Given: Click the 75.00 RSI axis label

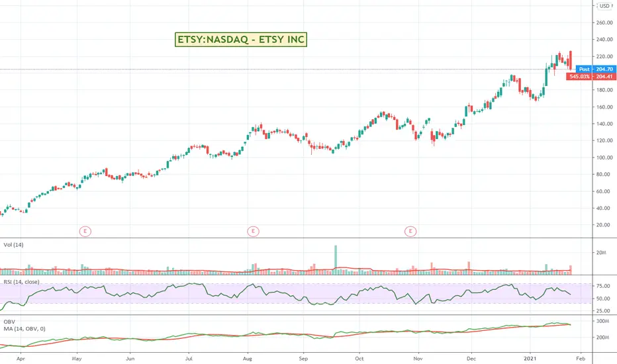Looking at the screenshot, I should tap(604, 286).
